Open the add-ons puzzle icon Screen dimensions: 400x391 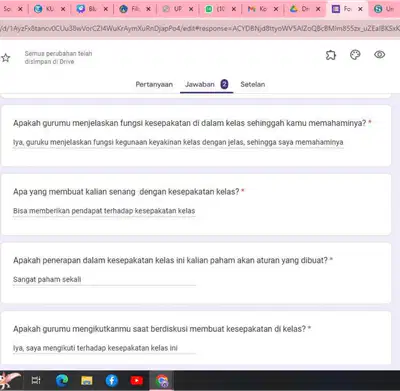(331, 55)
